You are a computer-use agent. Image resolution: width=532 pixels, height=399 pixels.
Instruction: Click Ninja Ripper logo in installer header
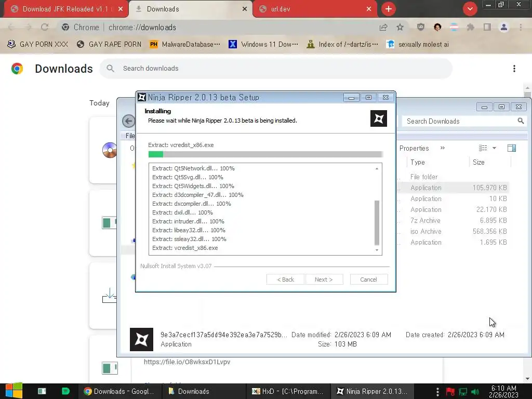click(379, 118)
